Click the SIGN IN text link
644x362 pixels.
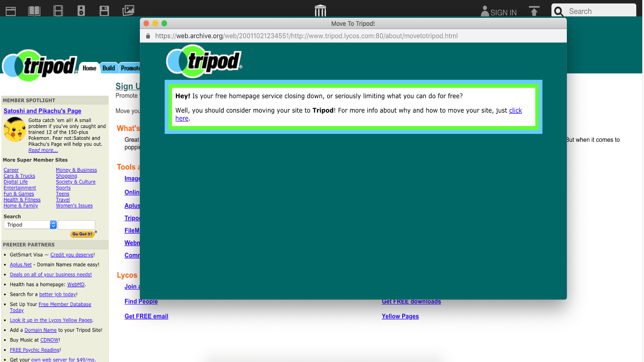[503, 12]
